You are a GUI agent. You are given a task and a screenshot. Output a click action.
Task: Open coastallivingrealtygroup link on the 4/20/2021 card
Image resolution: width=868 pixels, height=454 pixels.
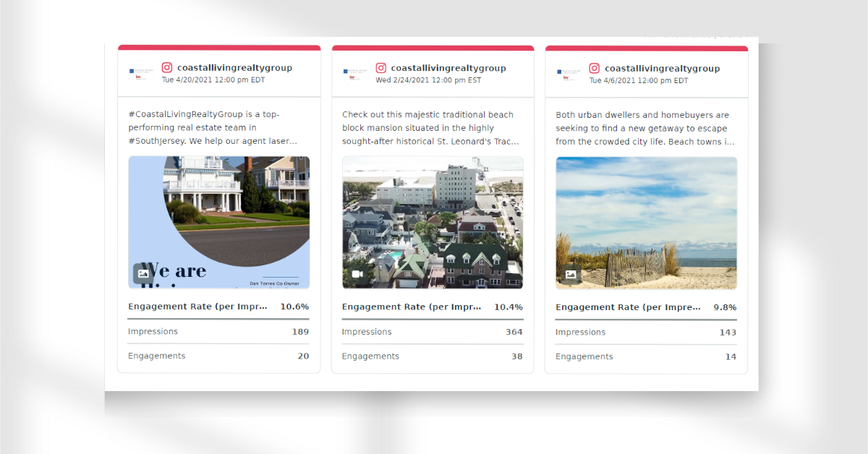pyautogui.click(x=234, y=68)
